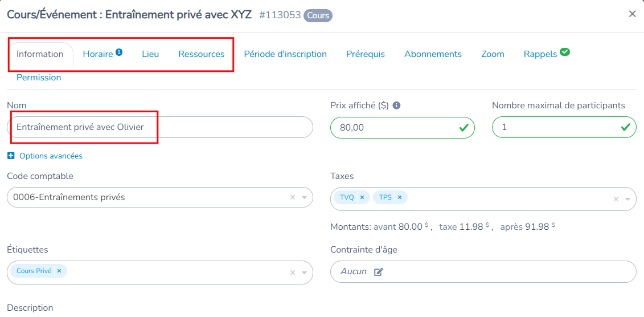
Task: Click the Nom text field
Action: pos(159,127)
